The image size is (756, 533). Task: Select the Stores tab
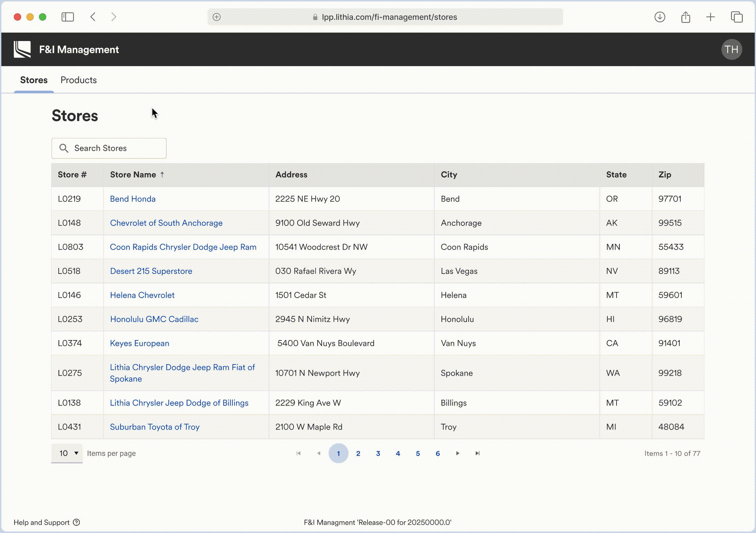34,80
